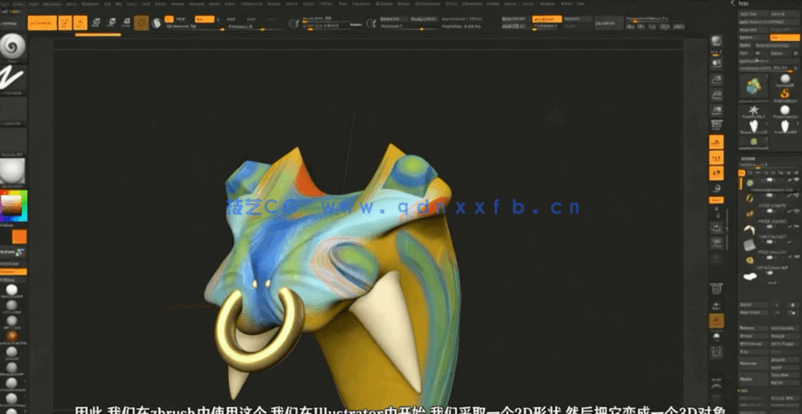Open the Brush menu

point(21,4)
